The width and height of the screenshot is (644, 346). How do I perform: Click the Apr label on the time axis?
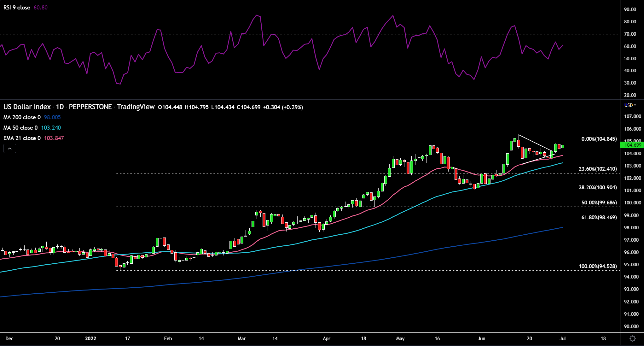(x=327, y=338)
